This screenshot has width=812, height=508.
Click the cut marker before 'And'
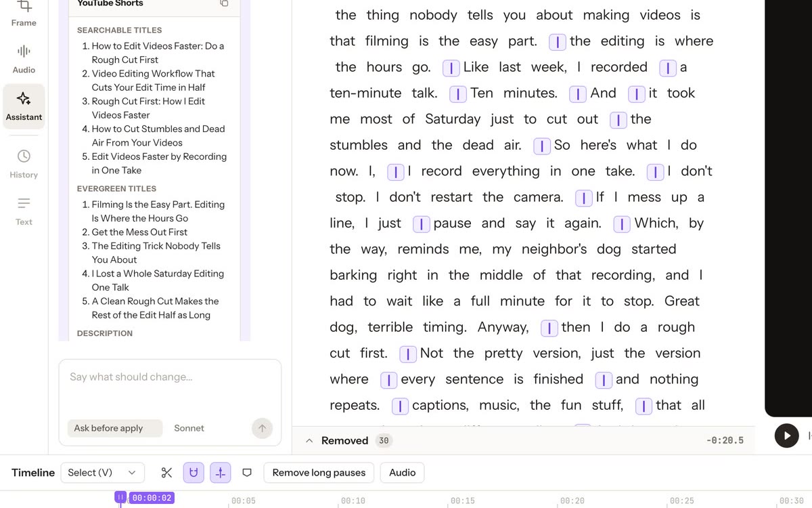click(578, 94)
